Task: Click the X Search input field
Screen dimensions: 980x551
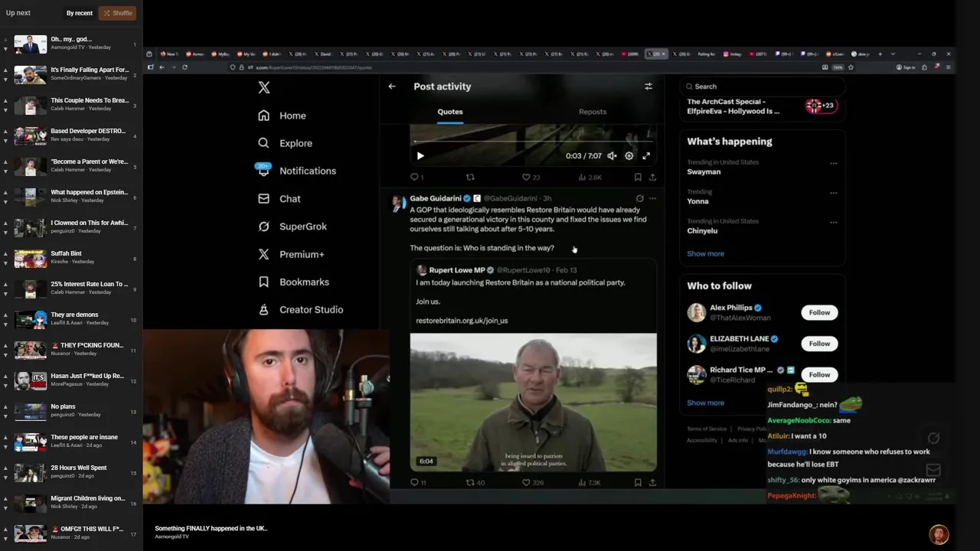Action: (x=761, y=86)
